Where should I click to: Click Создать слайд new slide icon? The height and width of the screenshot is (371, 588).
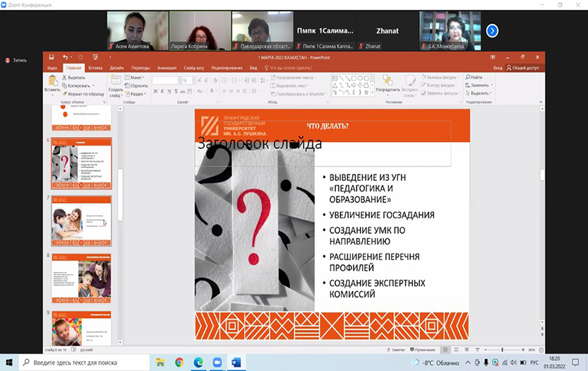[x=116, y=81]
